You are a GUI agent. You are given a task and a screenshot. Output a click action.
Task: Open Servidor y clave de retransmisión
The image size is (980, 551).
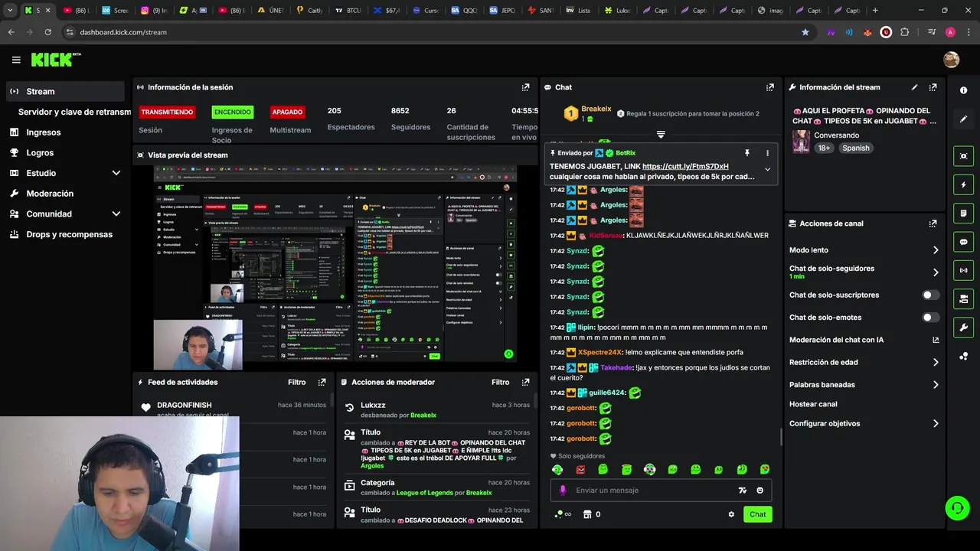click(x=74, y=112)
